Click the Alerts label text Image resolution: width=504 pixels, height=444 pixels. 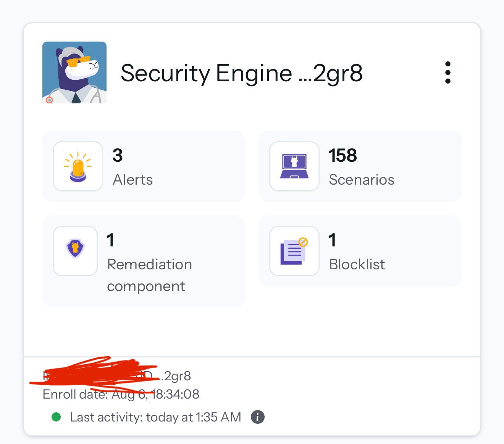coord(132,180)
